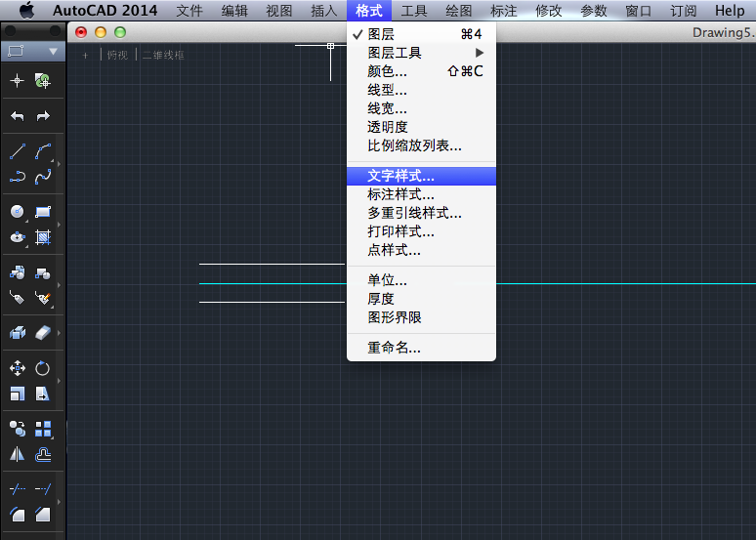Select the Stretch tool
This screenshot has width=756, height=540.
(x=43, y=394)
